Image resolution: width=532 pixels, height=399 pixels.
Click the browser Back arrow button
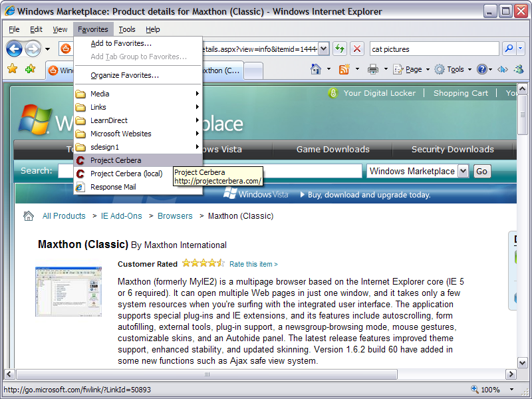[14, 49]
